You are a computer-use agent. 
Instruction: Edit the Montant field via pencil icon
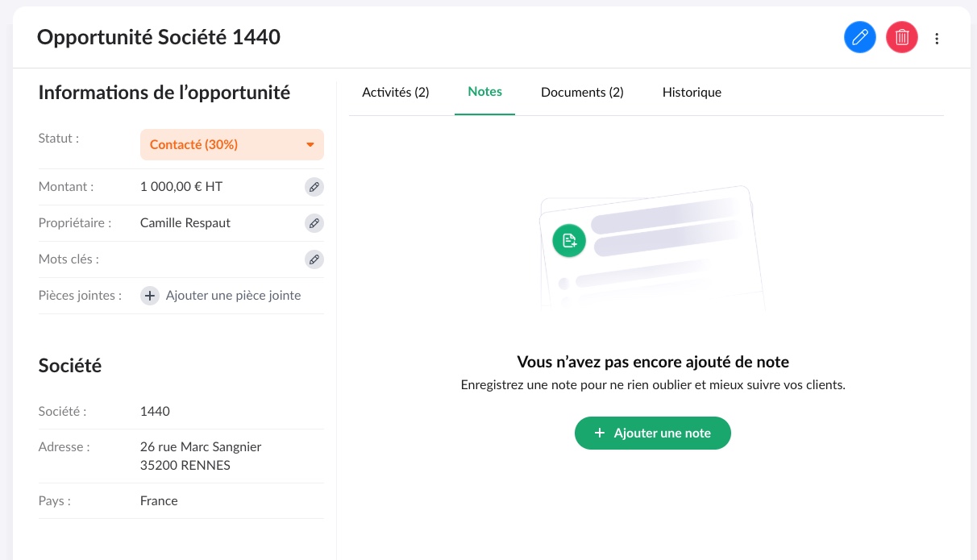[x=314, y=187]
